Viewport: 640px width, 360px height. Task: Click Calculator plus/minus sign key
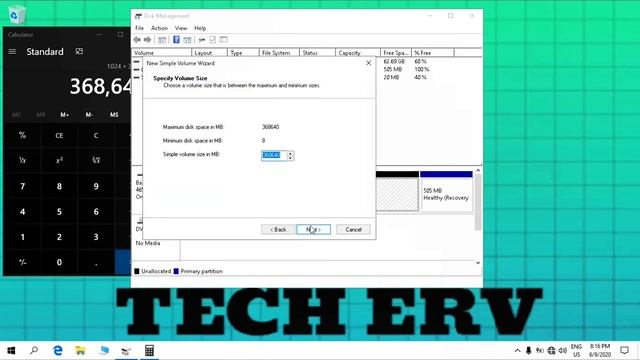(x=22, y=262)
